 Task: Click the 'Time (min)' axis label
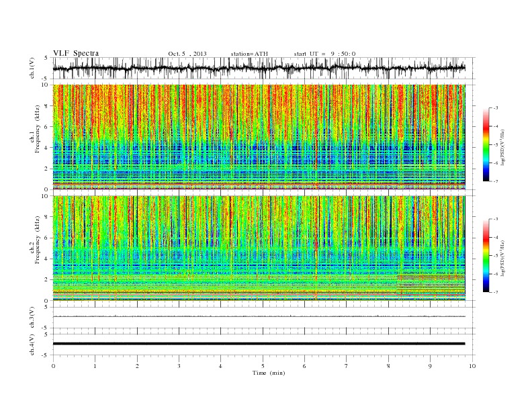coord(269,373)
